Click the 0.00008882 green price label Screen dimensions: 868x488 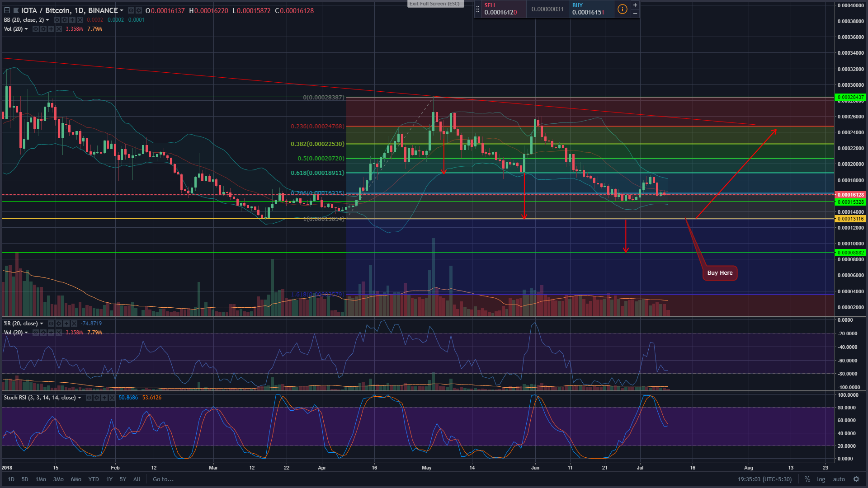[x=850, y=253]
